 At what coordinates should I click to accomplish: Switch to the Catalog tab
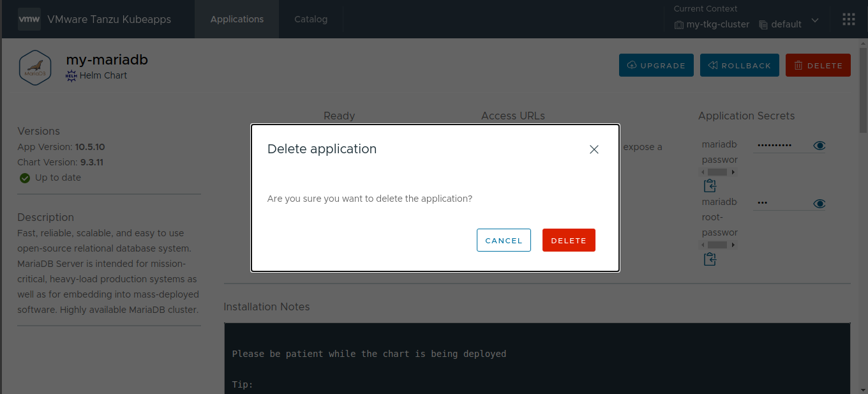pyautogui.click(x=311, y=19)
